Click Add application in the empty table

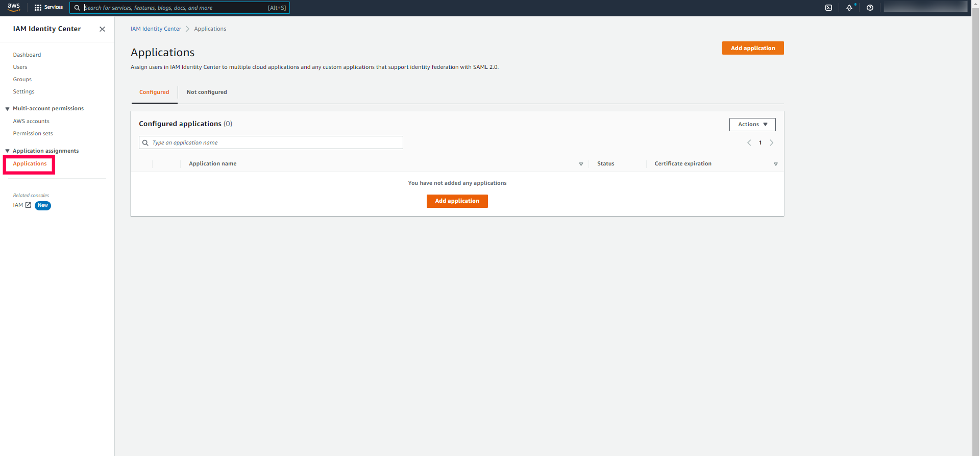tap(457, 201)
